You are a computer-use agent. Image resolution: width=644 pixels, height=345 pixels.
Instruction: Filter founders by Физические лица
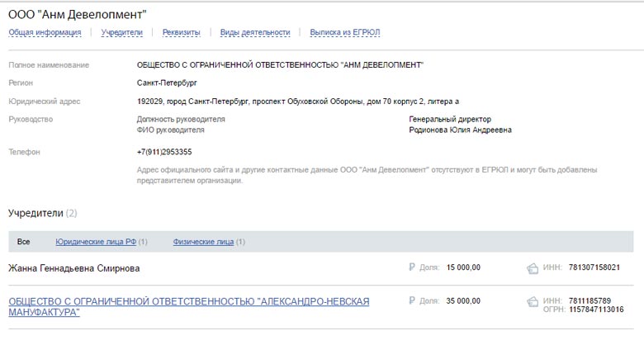[203, 242]
